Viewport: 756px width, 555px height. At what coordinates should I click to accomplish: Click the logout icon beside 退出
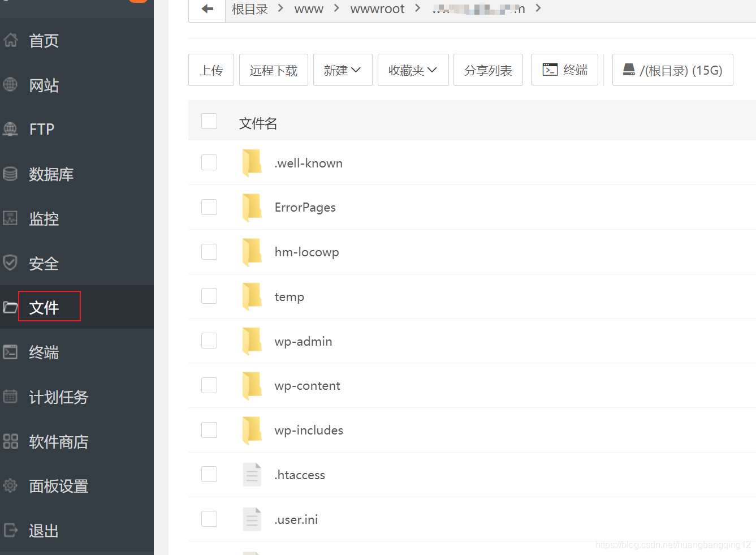(x=10, y=530)
